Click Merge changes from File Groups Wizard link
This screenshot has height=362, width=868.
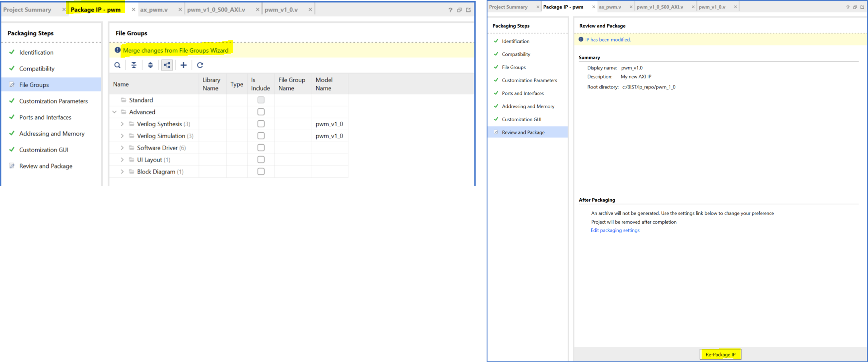(x=176, y=51)
